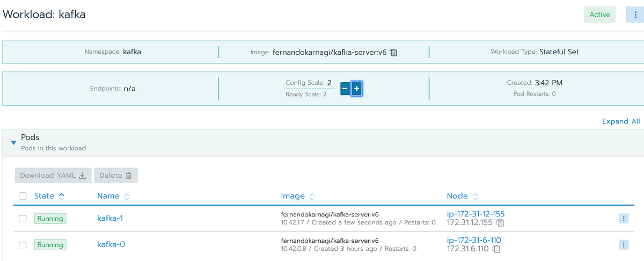
Task: Decrease the config scale with minus
Action: click(345, 89)
